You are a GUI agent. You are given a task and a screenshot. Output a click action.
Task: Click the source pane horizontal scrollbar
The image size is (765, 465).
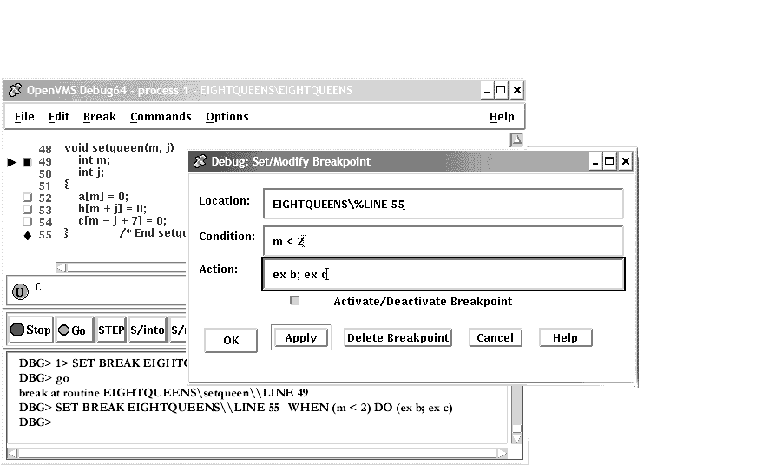[120, 267]
